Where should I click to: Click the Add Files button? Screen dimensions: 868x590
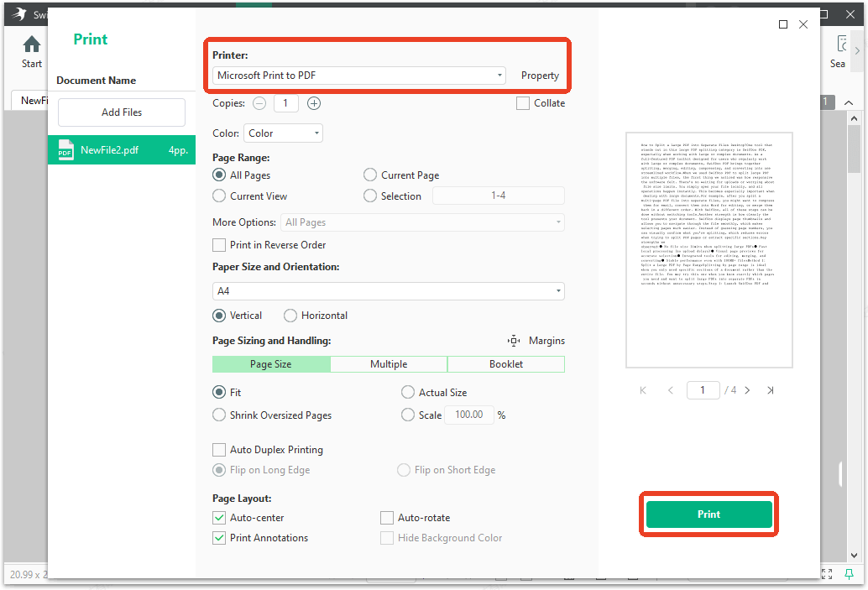tap(121, 112)
